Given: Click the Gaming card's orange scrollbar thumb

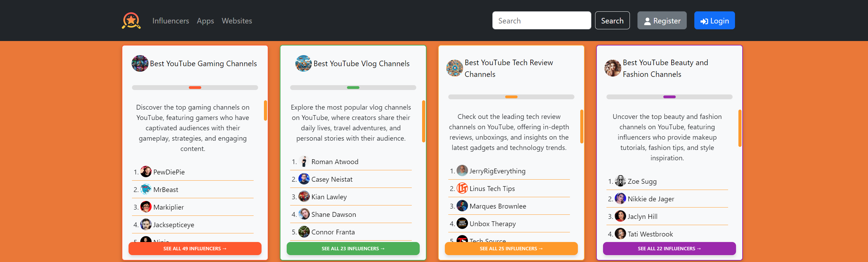Looking at the screenshot, I should [x=265, y=110].
